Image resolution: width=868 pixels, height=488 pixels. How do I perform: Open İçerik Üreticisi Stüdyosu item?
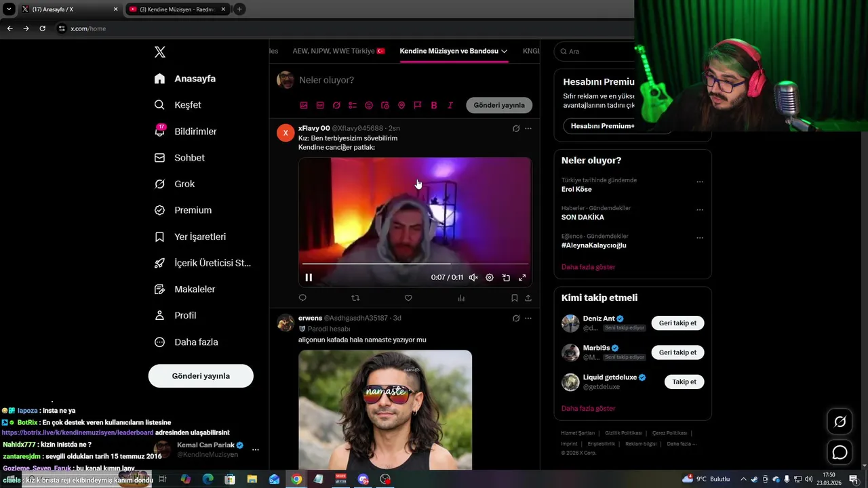click(202, 263)
